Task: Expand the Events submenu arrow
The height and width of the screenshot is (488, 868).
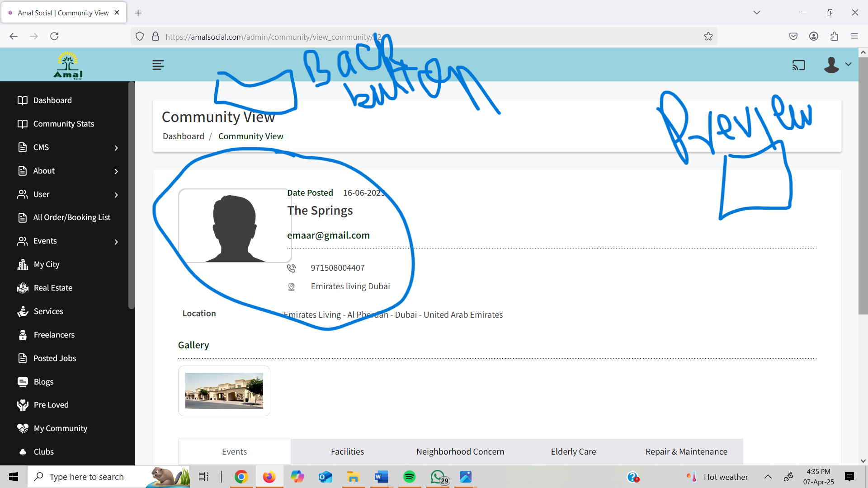Action: 116,242
